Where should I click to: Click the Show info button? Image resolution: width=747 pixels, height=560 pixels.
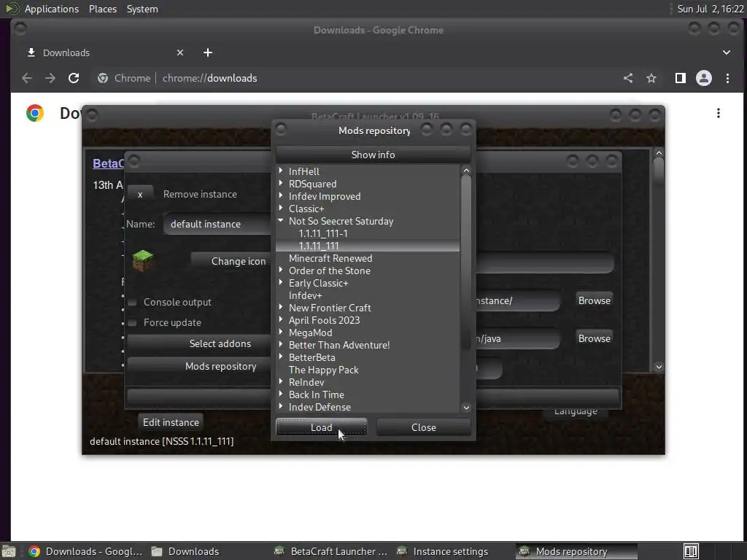[x=373, y=155]
